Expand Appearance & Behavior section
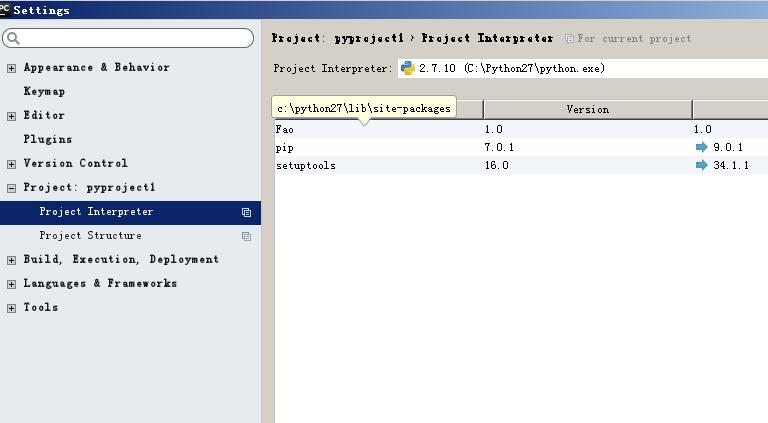The height and width of the screenshot is (423, 768). pyautogui.click(x=11, y=68)
